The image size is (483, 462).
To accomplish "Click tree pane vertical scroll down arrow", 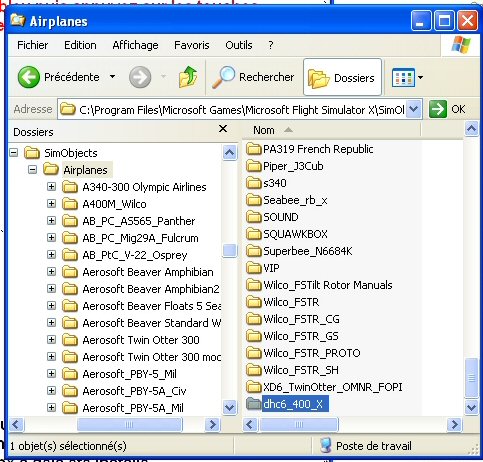I will [230, 407].
